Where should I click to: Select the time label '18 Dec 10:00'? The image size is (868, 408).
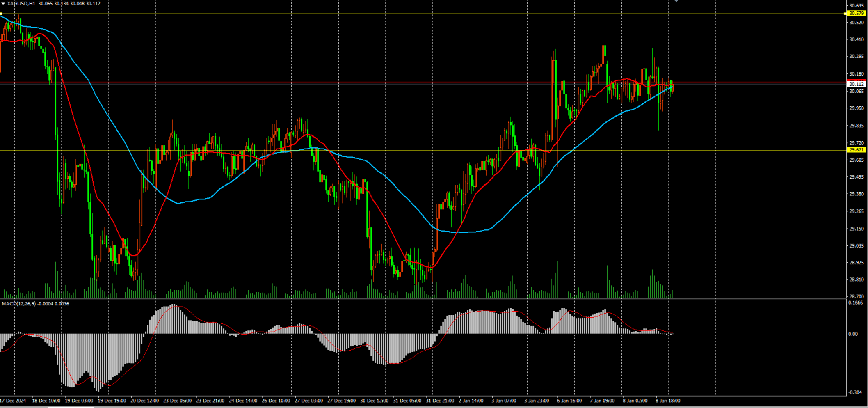coord(46,401)
